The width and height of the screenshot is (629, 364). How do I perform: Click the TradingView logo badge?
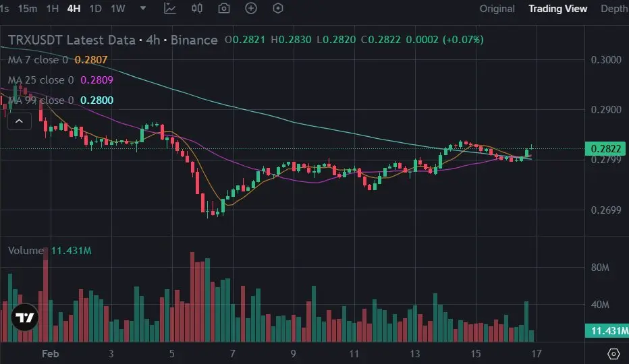[24, 317]
